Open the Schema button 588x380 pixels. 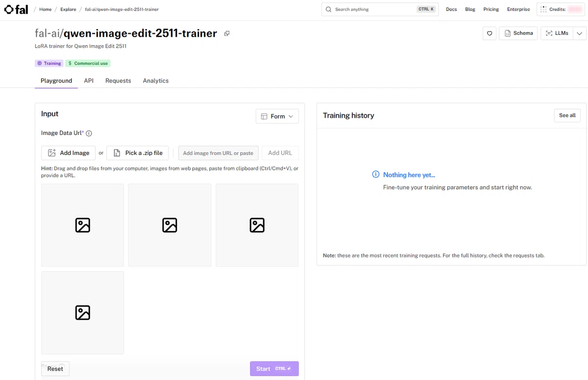point(518,33)
